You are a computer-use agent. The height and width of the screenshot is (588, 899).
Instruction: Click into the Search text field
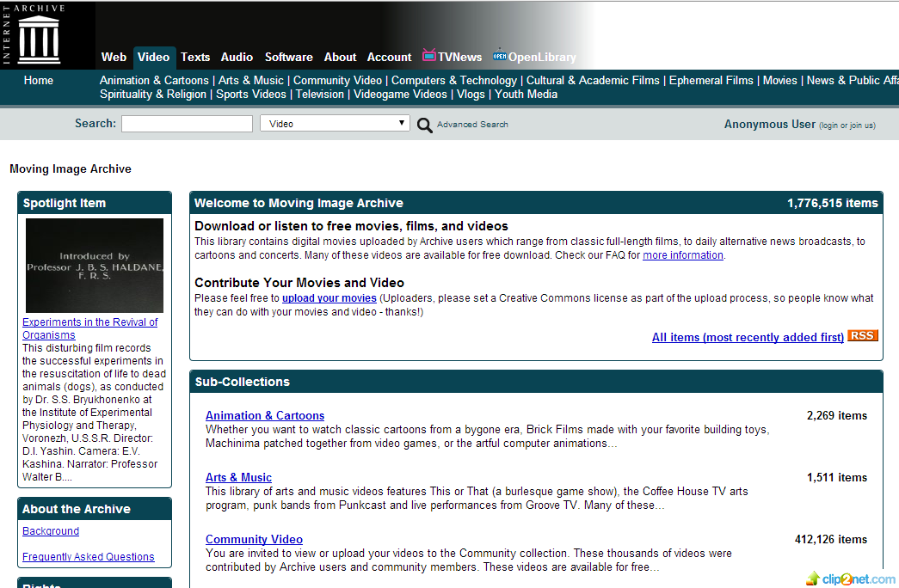(x=187, y=124)
